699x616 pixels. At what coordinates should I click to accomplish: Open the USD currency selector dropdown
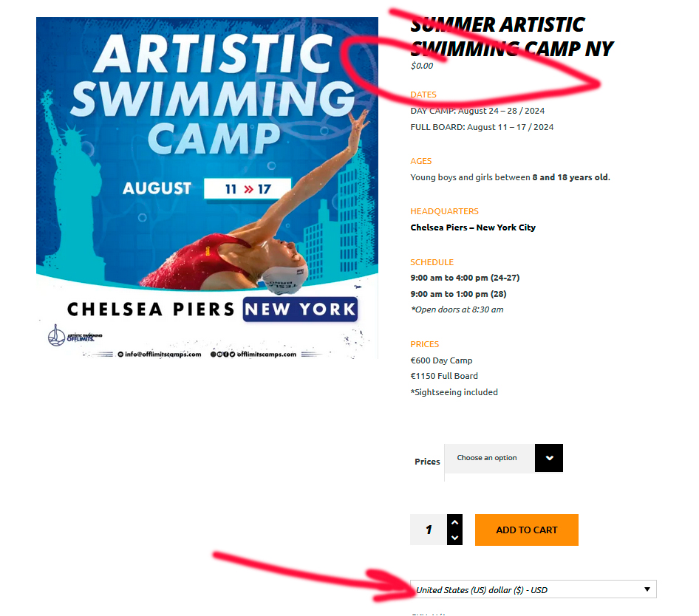pos(533,589)
